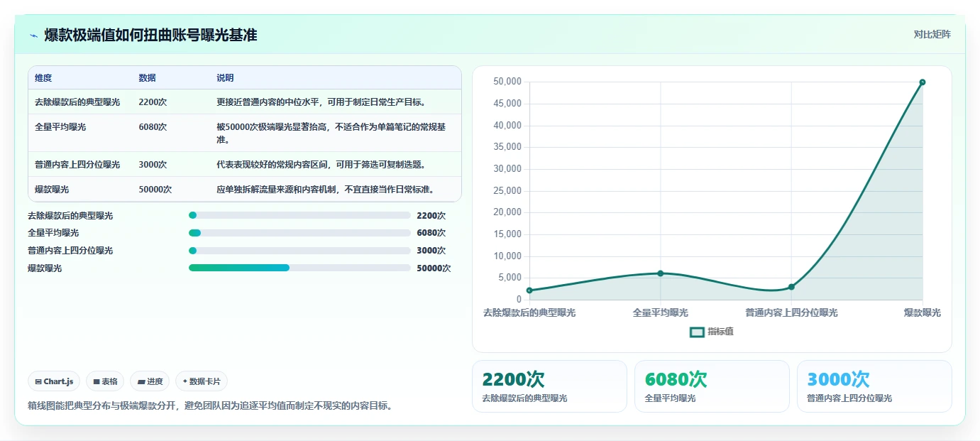980x441 pixels.
Task: Click the lightning icon beside the title
Action: [34, 36]
